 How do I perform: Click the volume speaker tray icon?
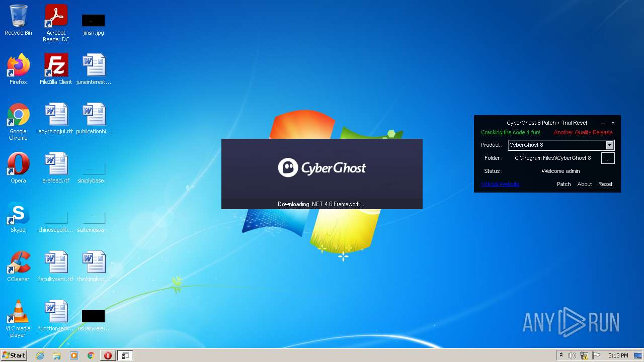572,355
